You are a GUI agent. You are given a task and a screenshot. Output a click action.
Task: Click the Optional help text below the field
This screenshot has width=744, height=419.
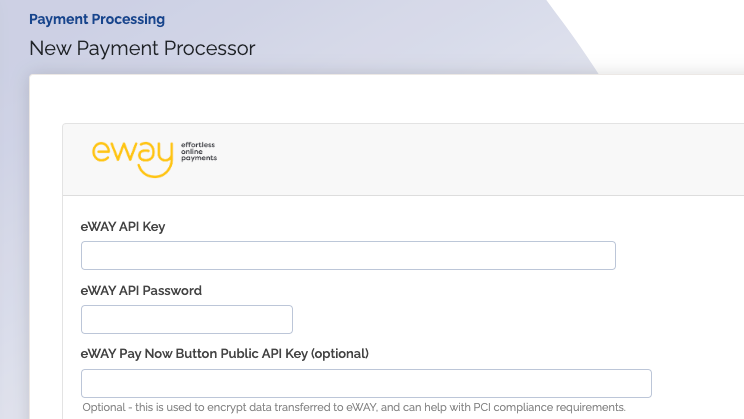(353, 407)
